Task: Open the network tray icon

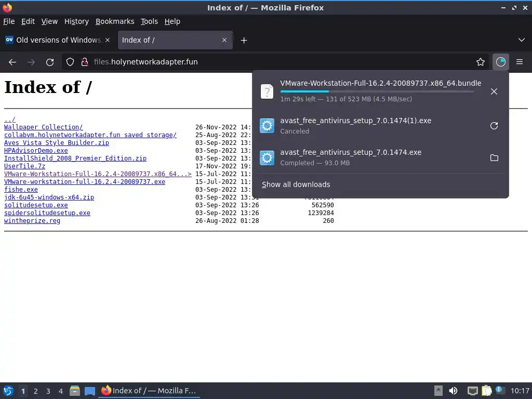Action: 472,391
